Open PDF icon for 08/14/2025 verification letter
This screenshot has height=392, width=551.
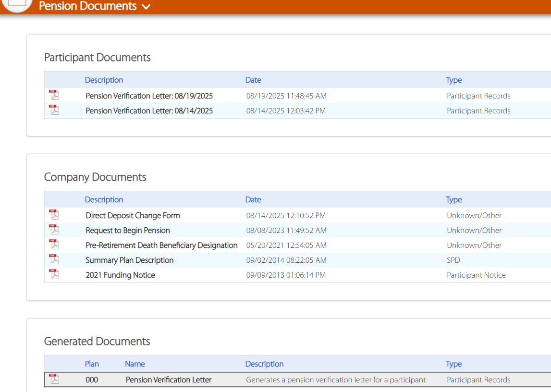pyautogui.click(x=54, y=110)
